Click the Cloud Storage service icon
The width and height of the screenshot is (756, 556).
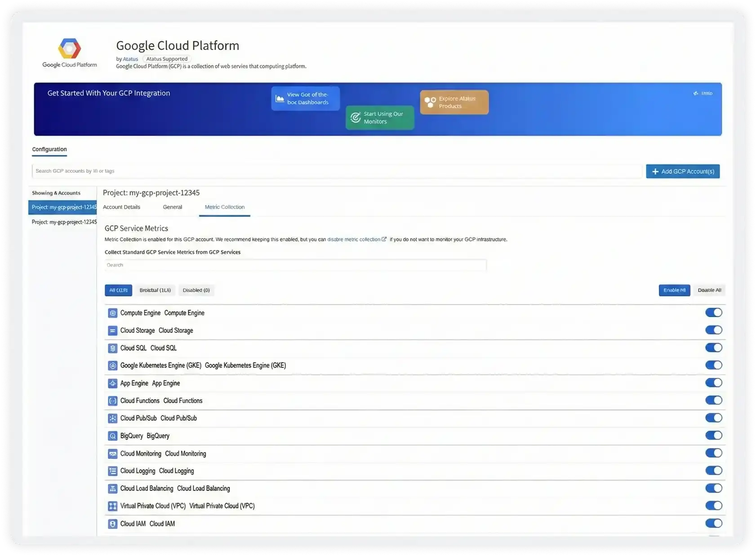(112, 330)
